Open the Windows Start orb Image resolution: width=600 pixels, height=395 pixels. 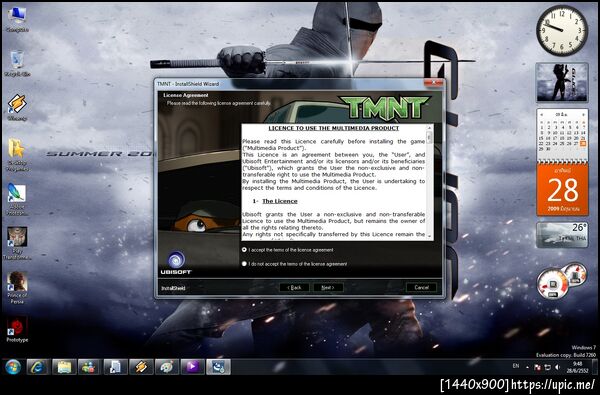point(13,367)
